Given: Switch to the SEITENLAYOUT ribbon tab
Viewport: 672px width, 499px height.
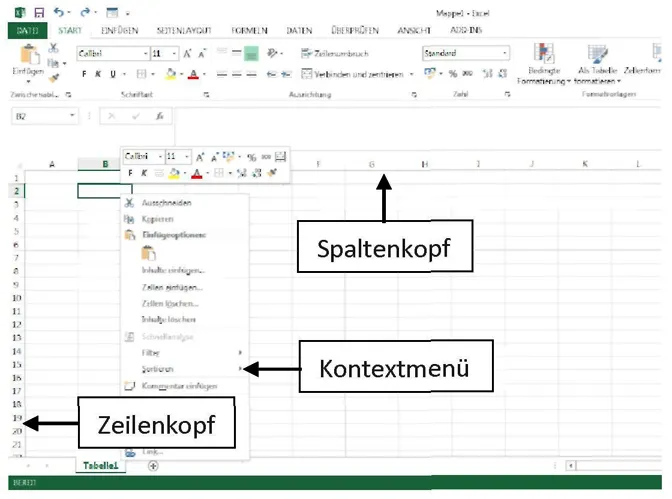Looking at the screenshot, I should coord(182,31).
